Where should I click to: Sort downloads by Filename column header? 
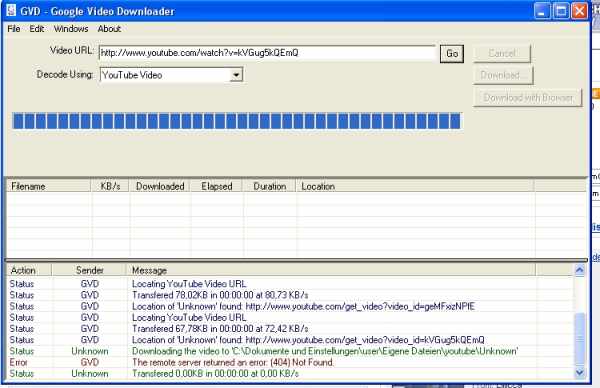click(x=49, y=186)
